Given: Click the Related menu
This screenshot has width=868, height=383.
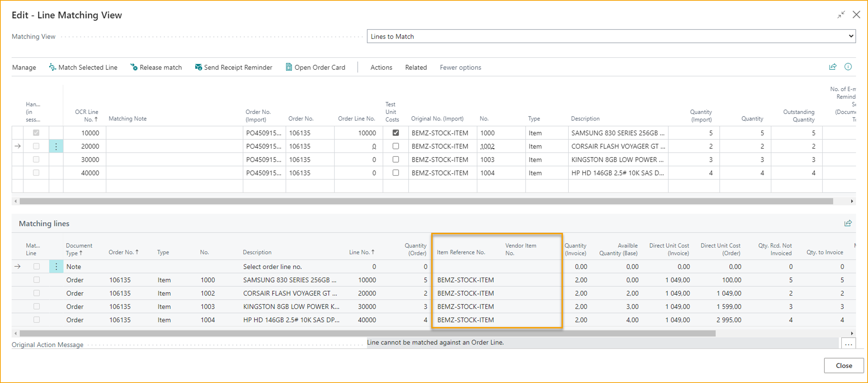Looking at the screenshot, I should pyautogui.click(x=416, y=67).
